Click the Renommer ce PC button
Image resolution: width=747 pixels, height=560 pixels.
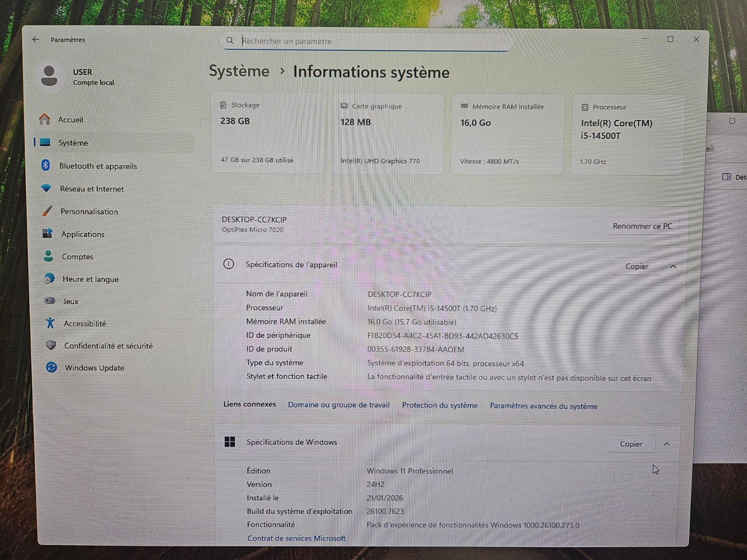coord(642,226)
